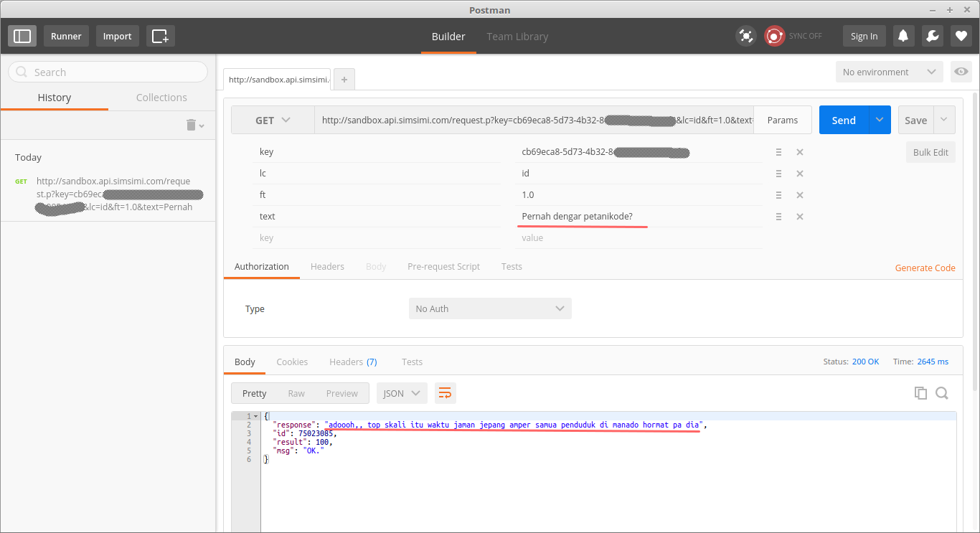This screenshot has height=533, width=980.
Task: Delete the ft parameter row
Action: (x=800, y=195)
